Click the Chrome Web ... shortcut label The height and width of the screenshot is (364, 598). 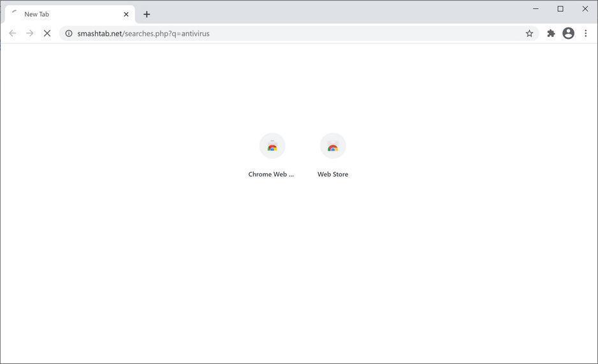271,174
